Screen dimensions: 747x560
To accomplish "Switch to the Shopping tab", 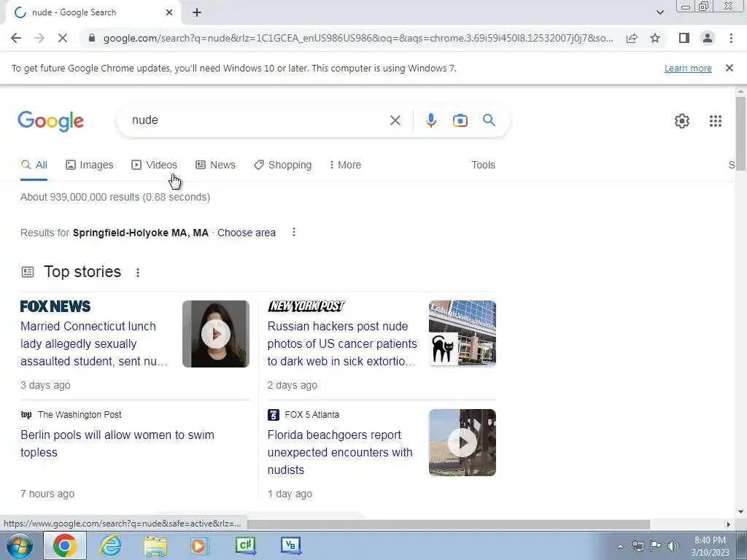I will [x=283, y=165].
